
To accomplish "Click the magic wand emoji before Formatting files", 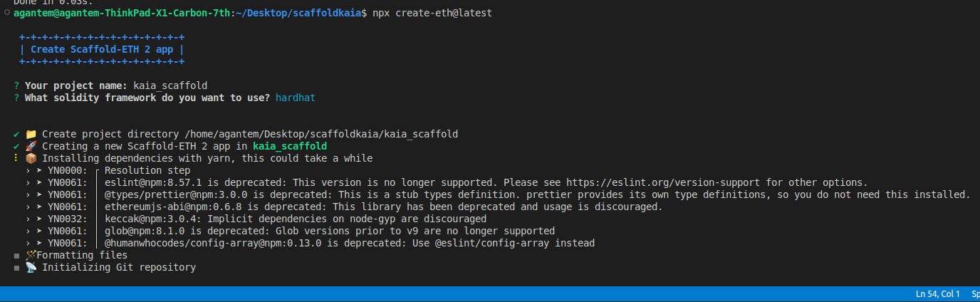I will 31,255.
